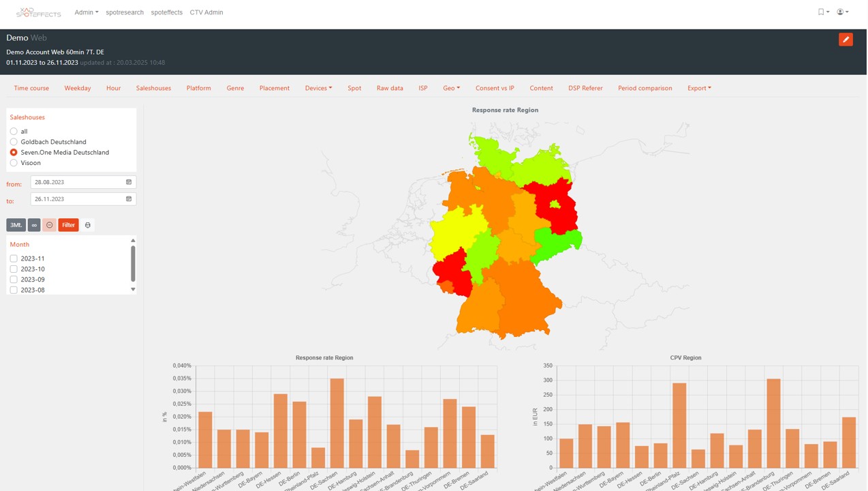Click the print icon button
The image size is (868, 491).
tap(88, 225)
